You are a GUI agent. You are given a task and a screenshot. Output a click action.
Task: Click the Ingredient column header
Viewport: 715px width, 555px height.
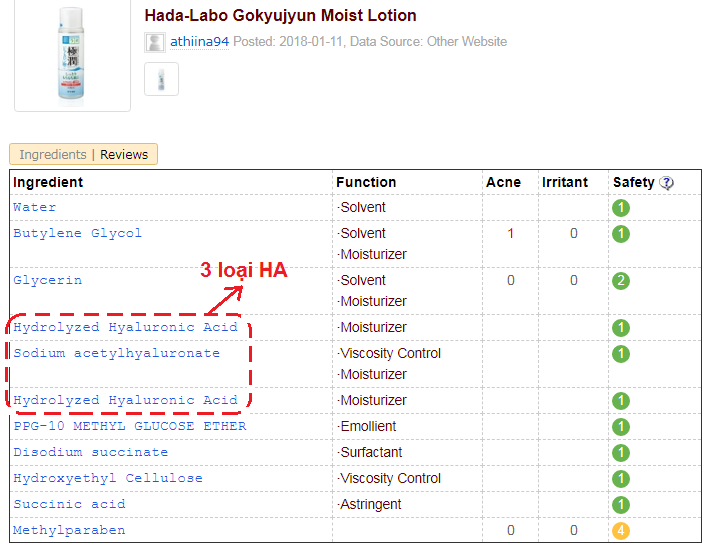tap(48, 182)
